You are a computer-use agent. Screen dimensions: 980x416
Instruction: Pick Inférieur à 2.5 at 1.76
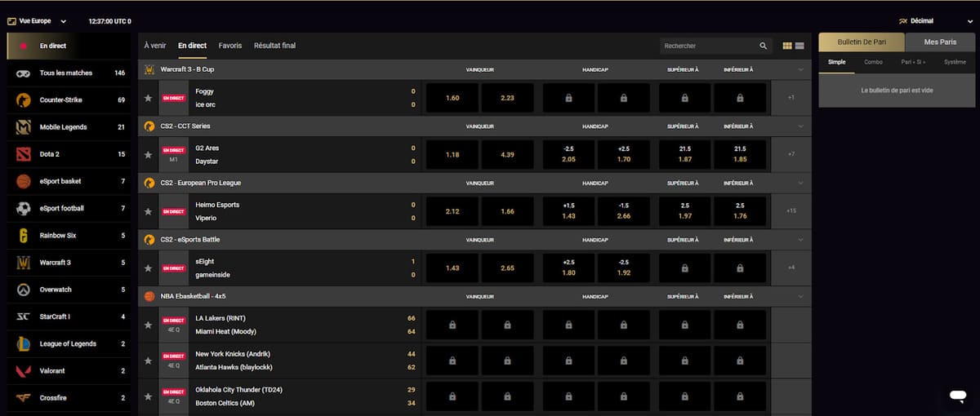[740, 211]
